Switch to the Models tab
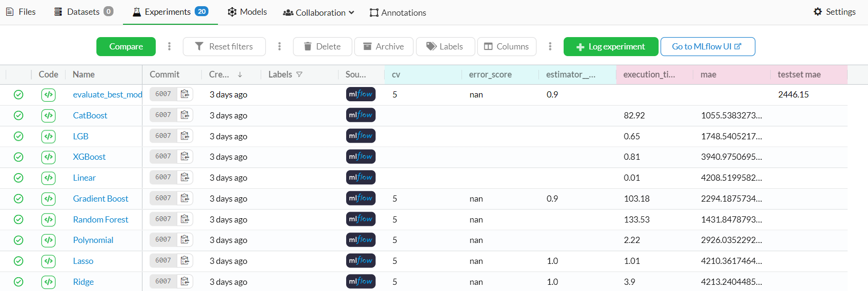The width and height of the screenshot is (868, 291). [x=247, y=12]
